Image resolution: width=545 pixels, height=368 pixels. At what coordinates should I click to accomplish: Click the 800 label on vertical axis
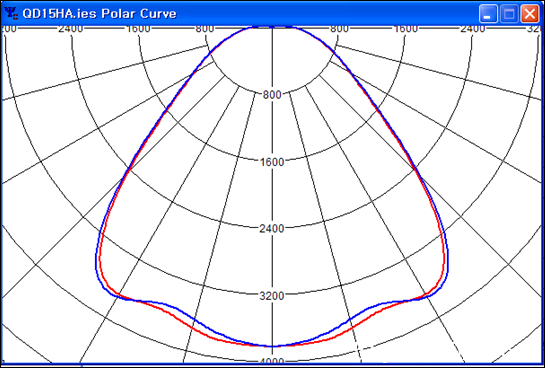(x=272, y=95)
